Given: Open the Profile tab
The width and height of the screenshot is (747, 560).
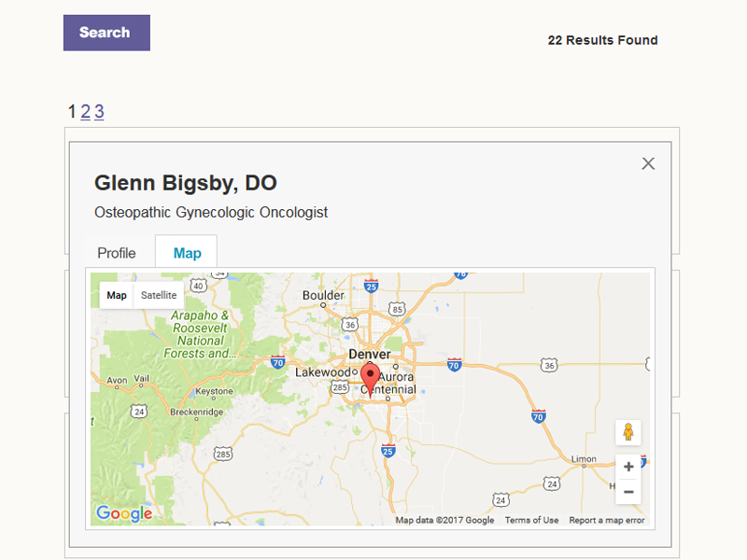Looking at the screenshot, I should point(117,253).
